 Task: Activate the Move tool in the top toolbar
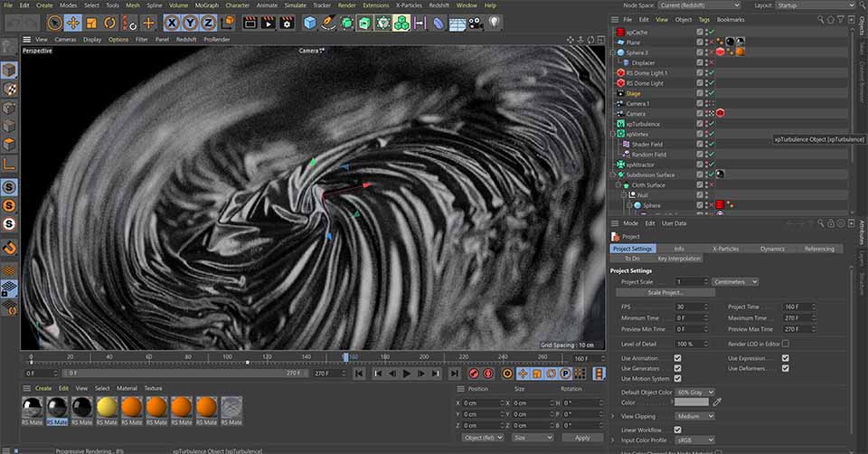[x=73, y=23]
